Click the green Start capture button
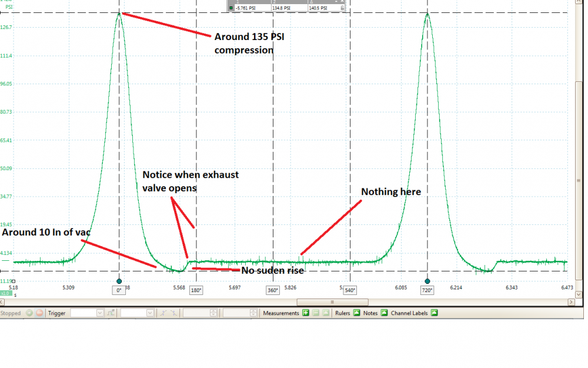Screen dimensions: 588x368 click(x=29, y=313)
